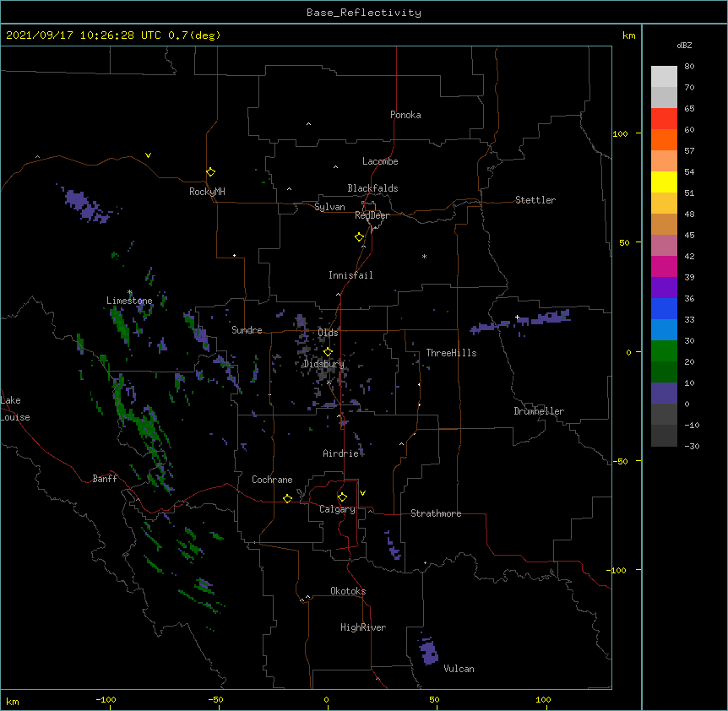Pick the tan 48-45 dBZ legend swatch

tap(664, 224)
